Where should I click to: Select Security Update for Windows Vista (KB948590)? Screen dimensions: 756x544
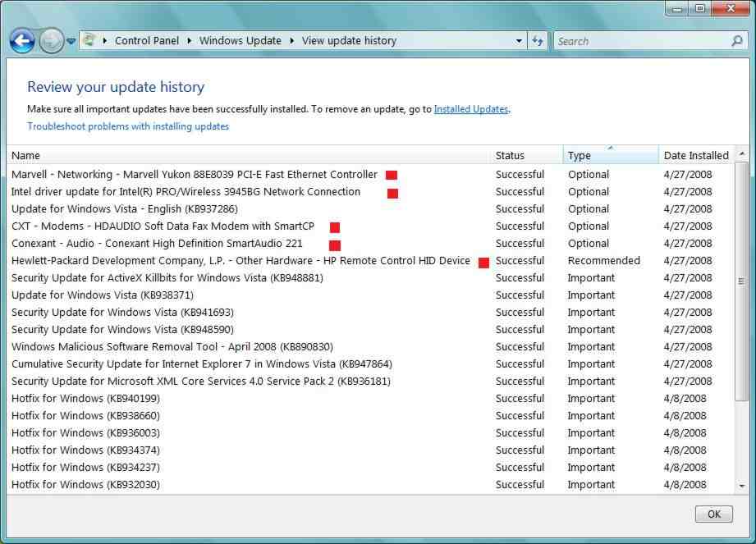click(370, 330)
